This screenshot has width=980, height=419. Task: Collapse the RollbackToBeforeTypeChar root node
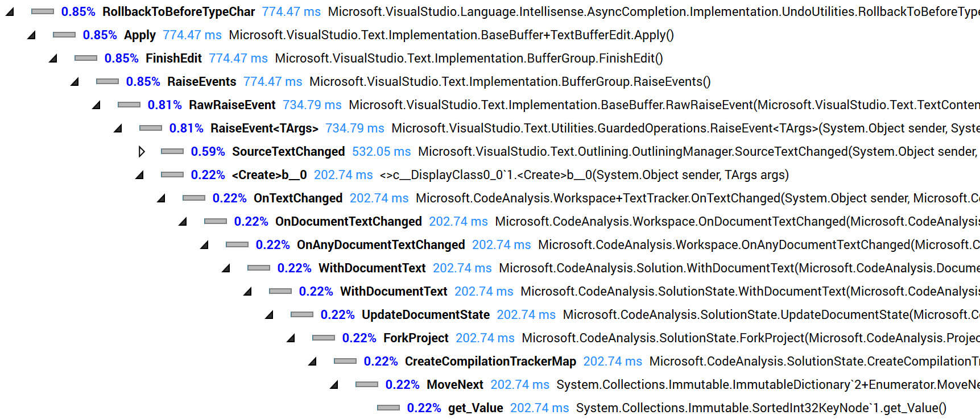[9, 11]
